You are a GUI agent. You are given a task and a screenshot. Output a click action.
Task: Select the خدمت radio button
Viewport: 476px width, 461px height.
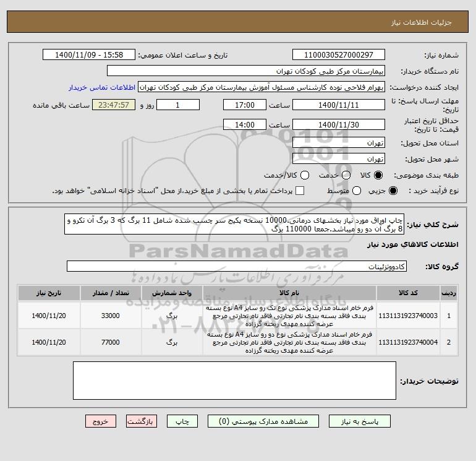(346, 175)
